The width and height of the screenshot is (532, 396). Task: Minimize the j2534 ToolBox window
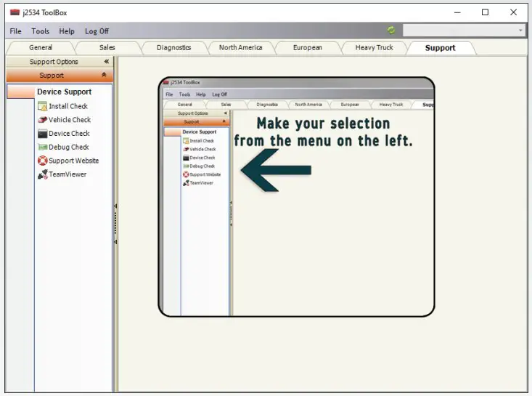click(457, 12)
